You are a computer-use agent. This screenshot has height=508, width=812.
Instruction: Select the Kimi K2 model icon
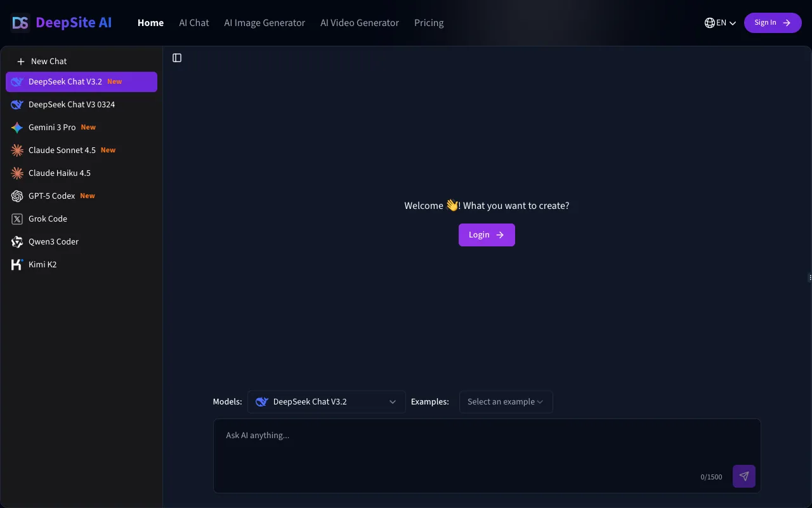point(16,264)
